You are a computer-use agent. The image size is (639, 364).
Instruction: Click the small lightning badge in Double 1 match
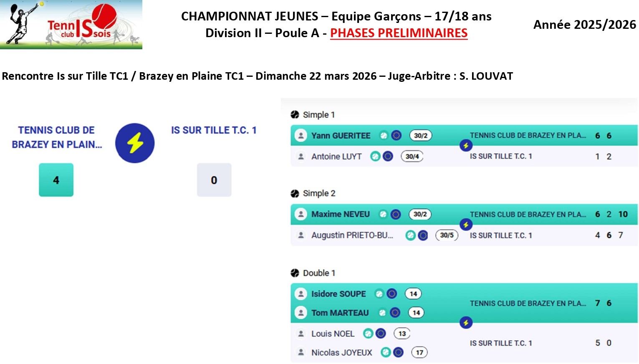tap(466, 322)
